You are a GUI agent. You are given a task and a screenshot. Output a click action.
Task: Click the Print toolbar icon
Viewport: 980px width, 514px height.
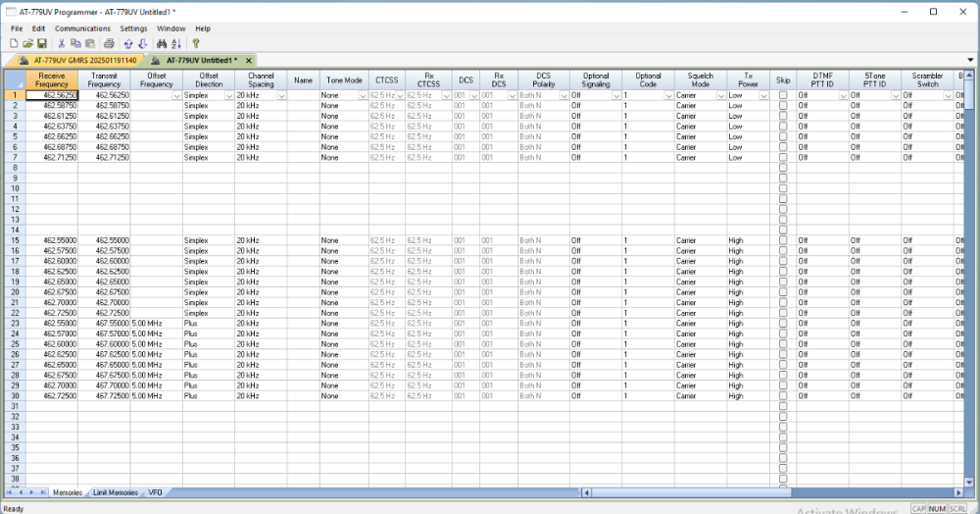point(109,44)
